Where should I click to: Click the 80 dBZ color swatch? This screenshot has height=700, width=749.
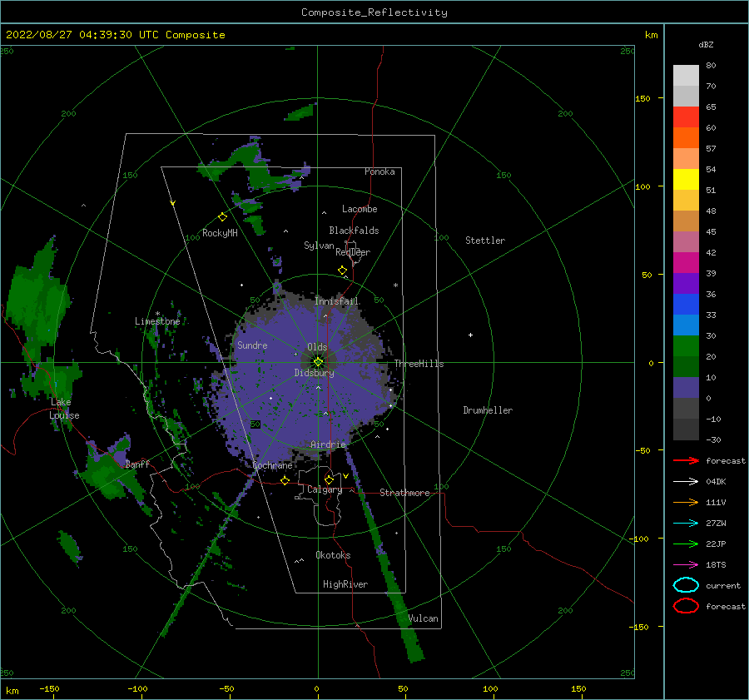(686, 76)
